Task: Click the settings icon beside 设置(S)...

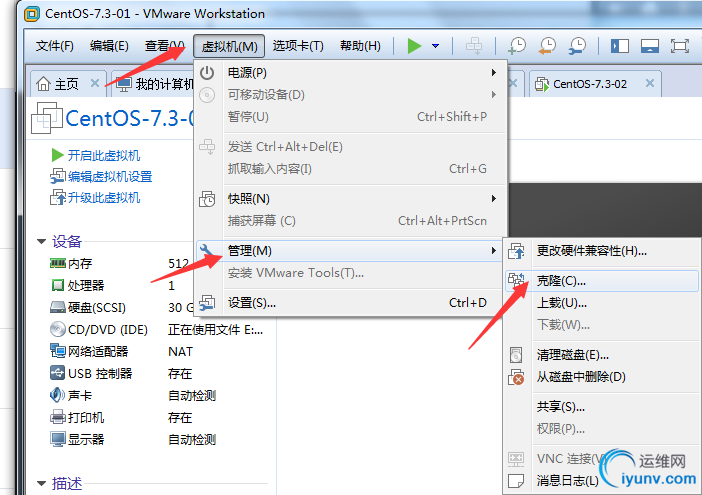Action: coord(207,303)
